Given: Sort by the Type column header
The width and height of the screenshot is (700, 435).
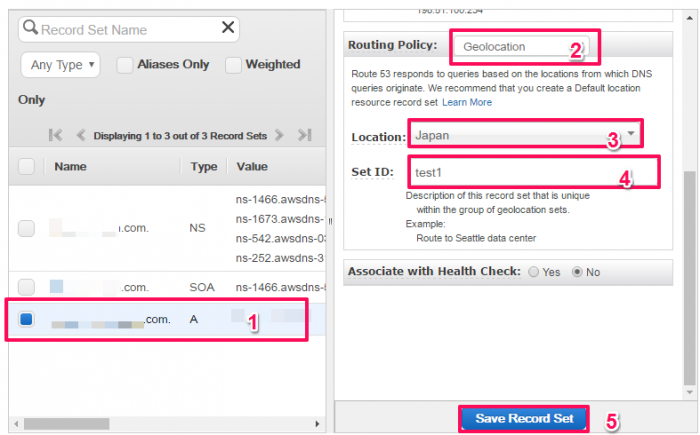Looking at the screenshot, I should (x=204, y=167).
